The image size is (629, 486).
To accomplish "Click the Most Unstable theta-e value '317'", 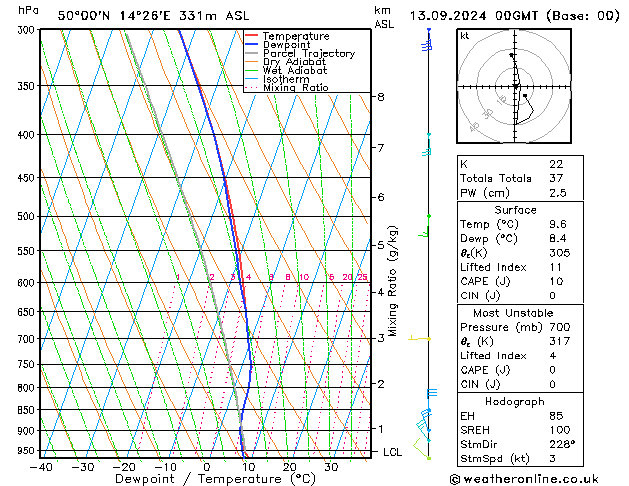I will [560, 341].
